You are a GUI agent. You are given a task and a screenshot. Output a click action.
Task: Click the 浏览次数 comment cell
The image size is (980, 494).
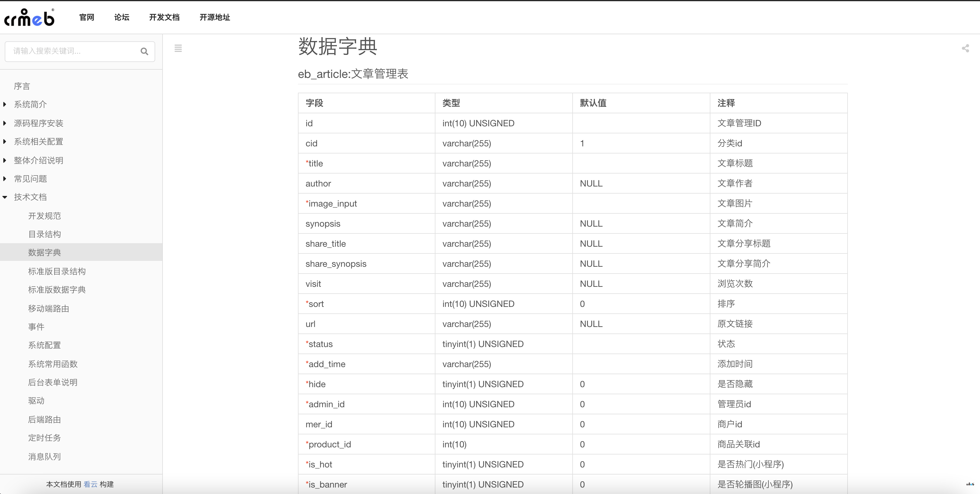point(779,284)
